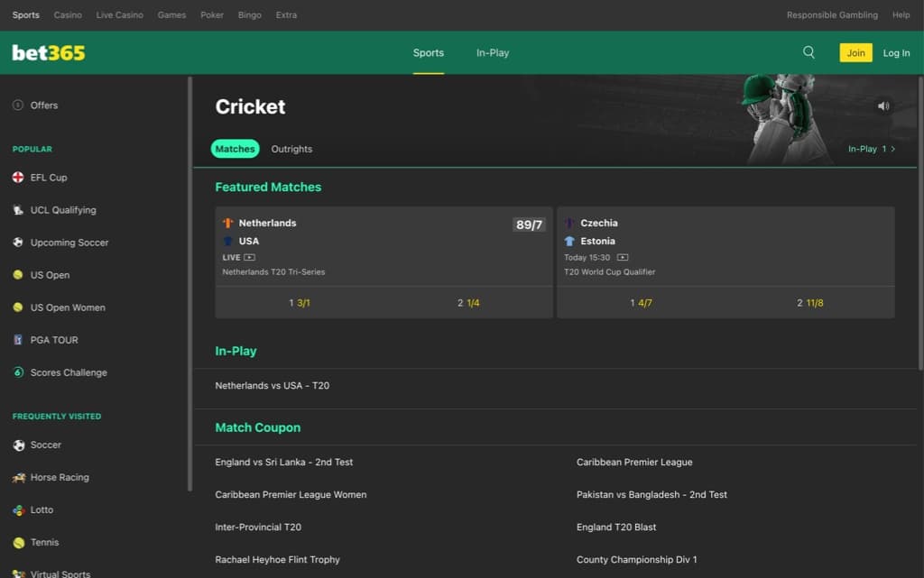Bet Czechia at 4/7 odds
Screen dimensions: 924x578
click(x=642, y=303)
